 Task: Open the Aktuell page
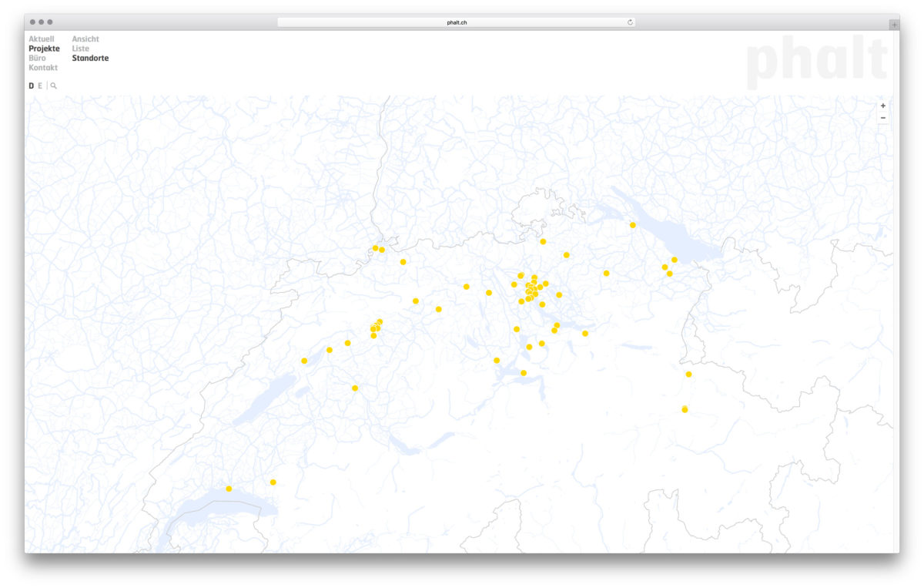pyautogui.click(x=42, y=39)
